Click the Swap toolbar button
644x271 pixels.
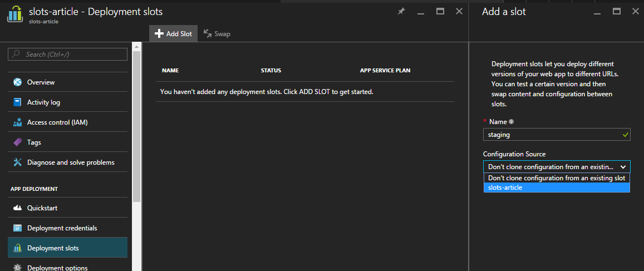click(217, 34)
